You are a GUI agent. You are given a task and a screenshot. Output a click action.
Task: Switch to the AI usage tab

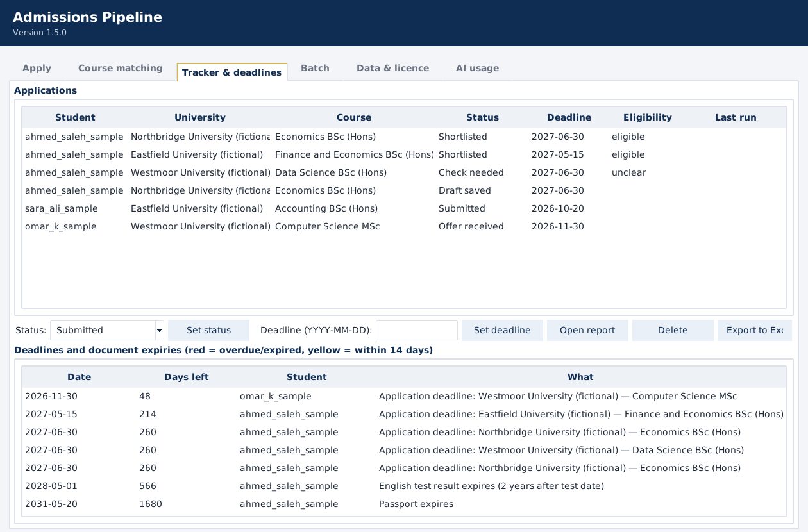(x=477, y=68)
